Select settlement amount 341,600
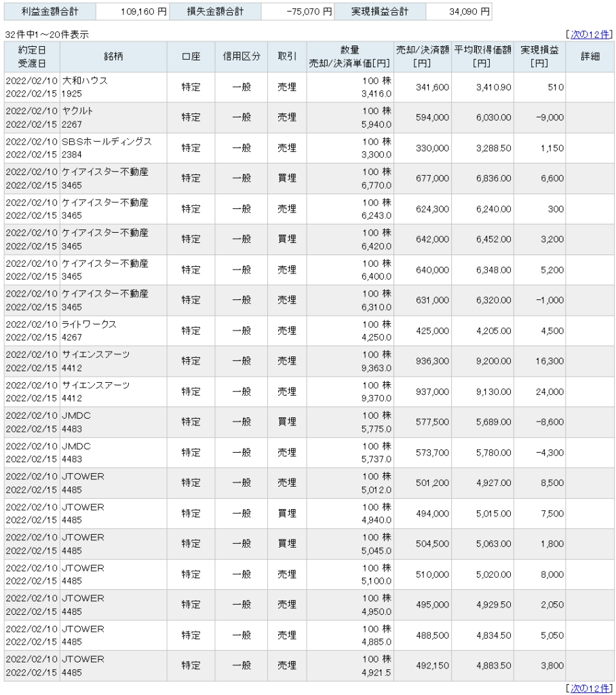616x695 pixels. pos(432,88)
